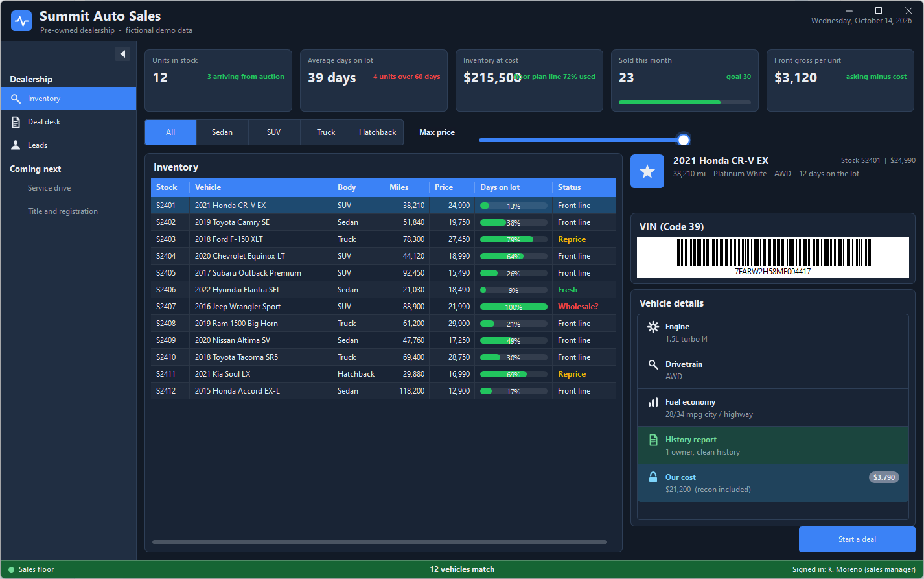
Task: Collapse the sidebar with the left arrow
Action: point(122,54)
